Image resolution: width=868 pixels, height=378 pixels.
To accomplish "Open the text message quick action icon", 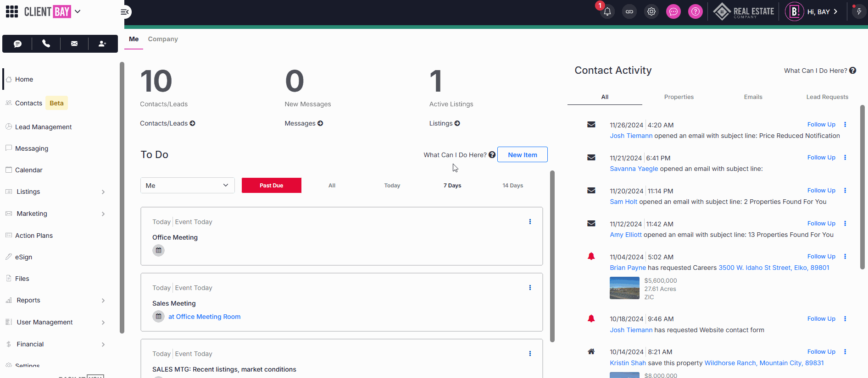I will (x=17, y=44).
